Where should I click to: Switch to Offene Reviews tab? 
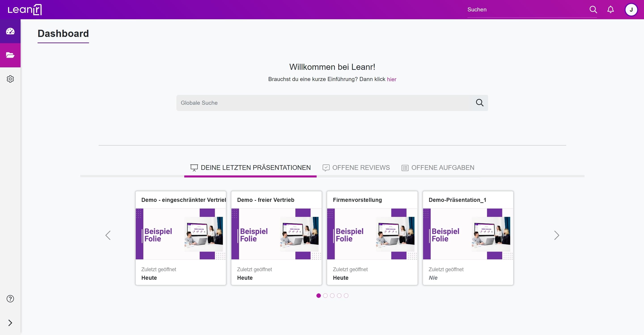click(356, 167)
